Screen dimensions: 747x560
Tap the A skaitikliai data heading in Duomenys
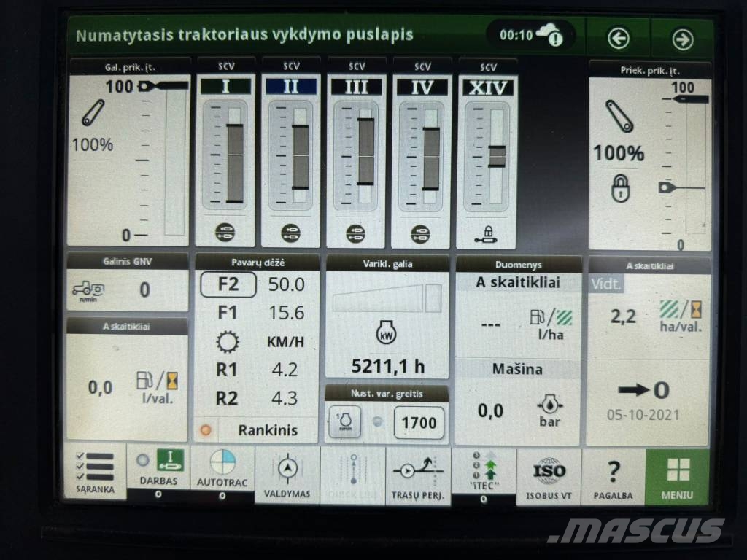pyautogui.click(x=518, y=282)
